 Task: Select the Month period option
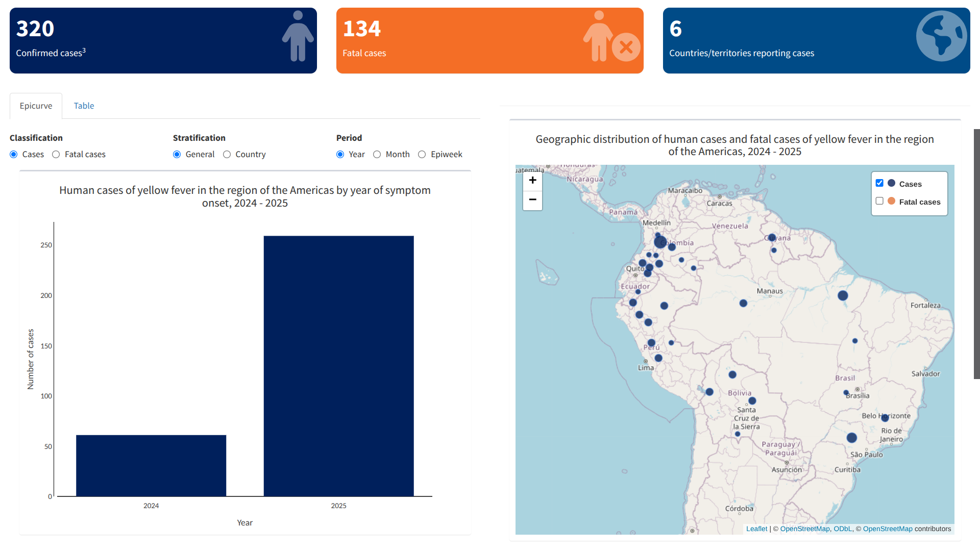point(377,155)
